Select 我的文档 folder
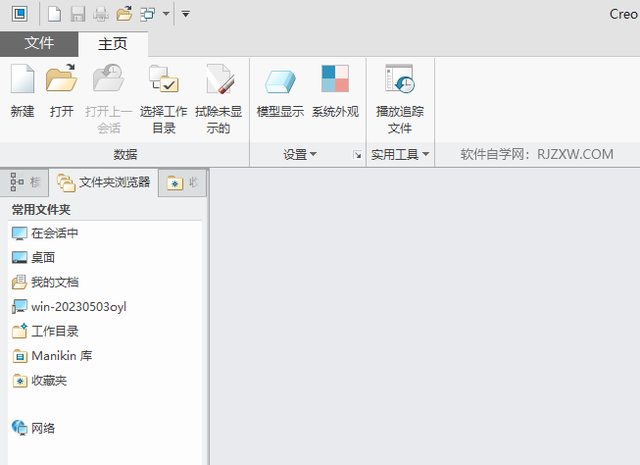The image size is (640, 465). click(x=45, y=282)
